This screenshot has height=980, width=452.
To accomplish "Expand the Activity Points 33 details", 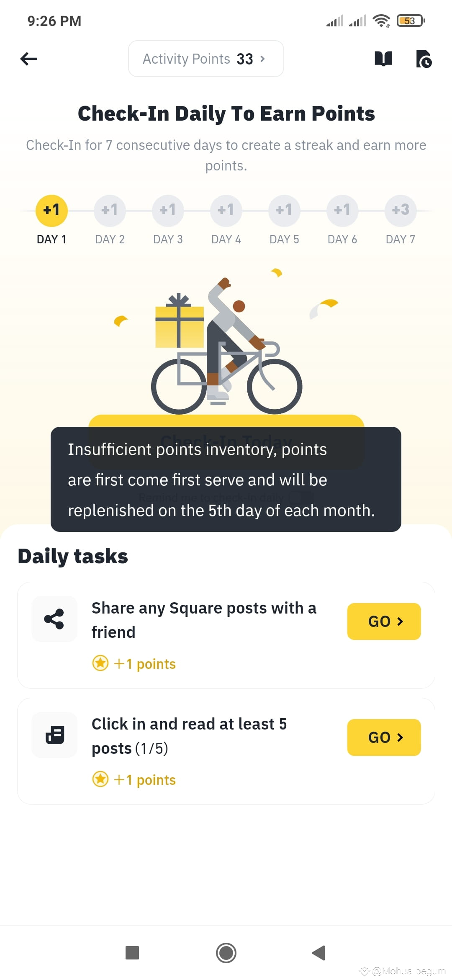I will coord(205,59).
